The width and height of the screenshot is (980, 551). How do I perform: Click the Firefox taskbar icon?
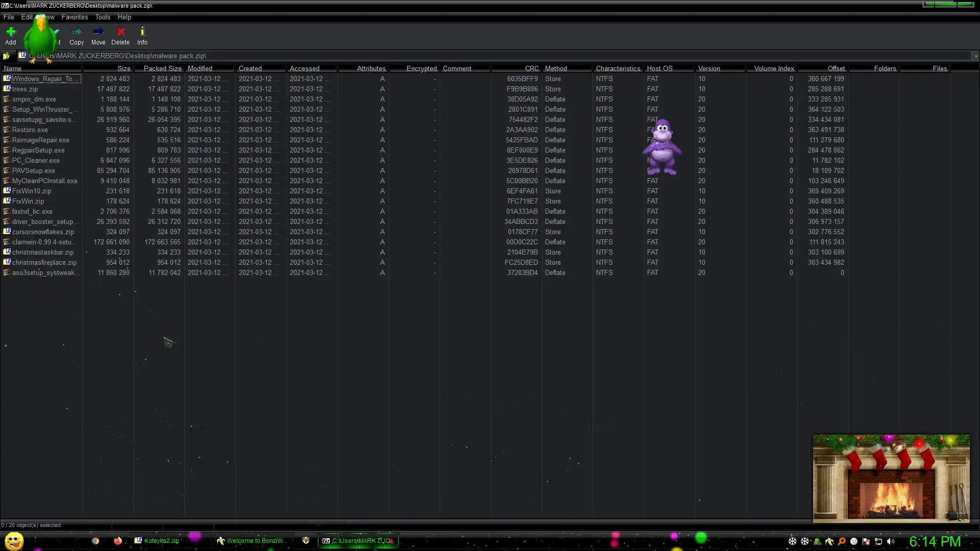coord(118,541)
